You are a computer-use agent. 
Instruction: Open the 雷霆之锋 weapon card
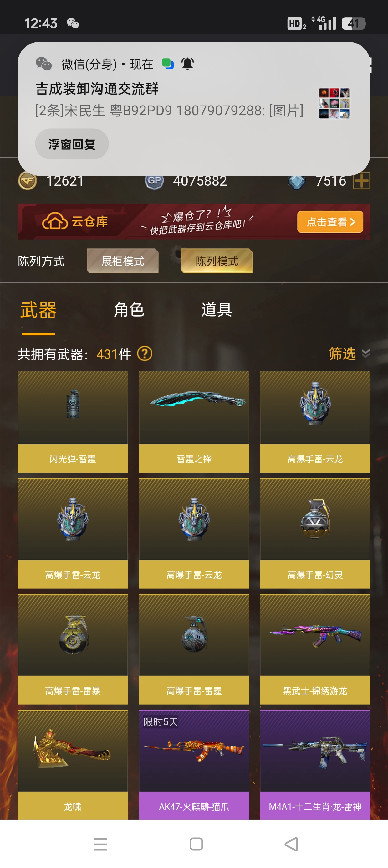(194, 422)
